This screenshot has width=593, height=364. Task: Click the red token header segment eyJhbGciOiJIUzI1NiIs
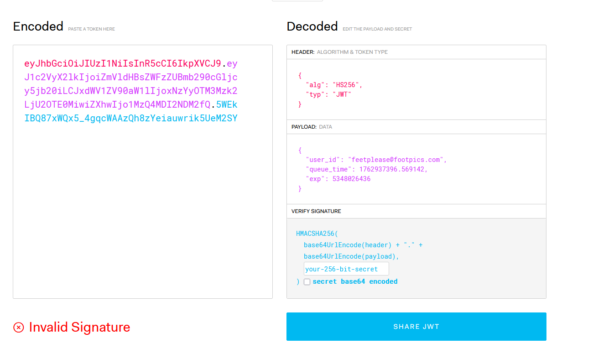123,63
